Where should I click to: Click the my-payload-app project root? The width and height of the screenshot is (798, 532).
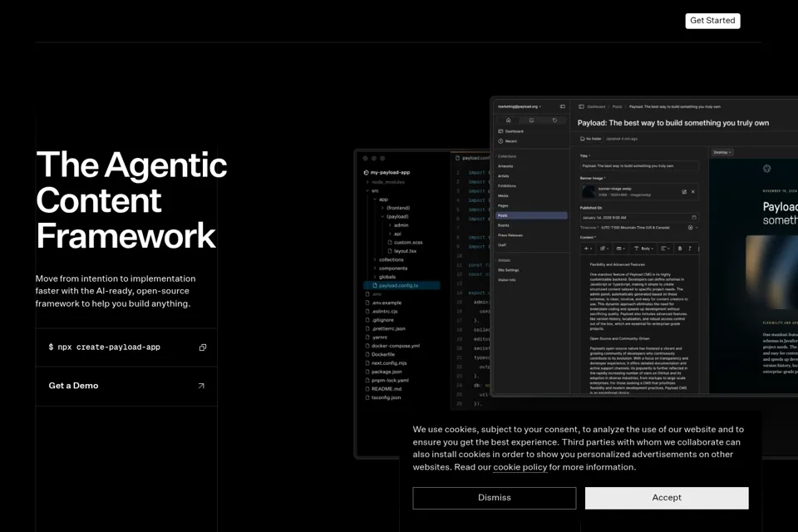387,173
